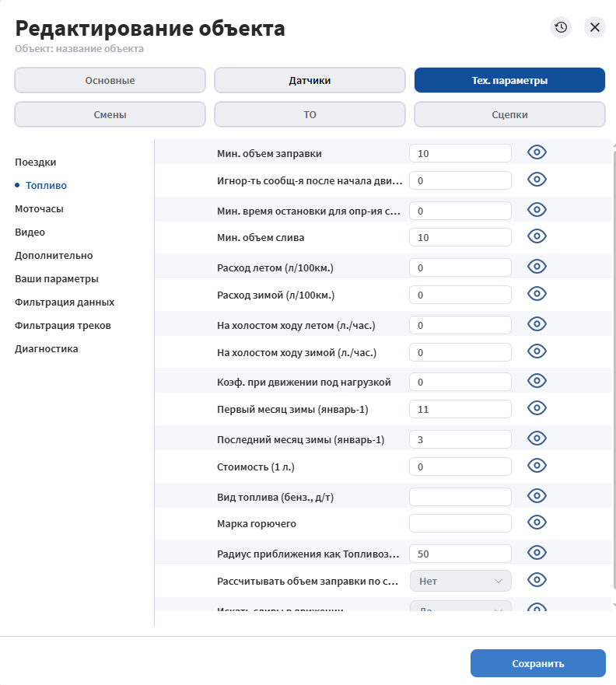Image resolution: width=616 pixels, height=685 pixels.
Task: Toggle eye icon for Мин. объем заправки
Action: (x=537, y=152)
